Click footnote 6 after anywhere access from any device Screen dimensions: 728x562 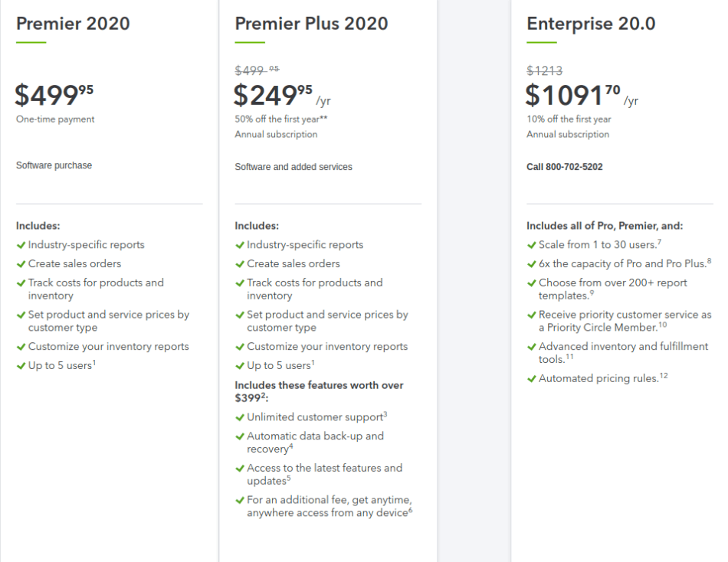click(410, 510)
